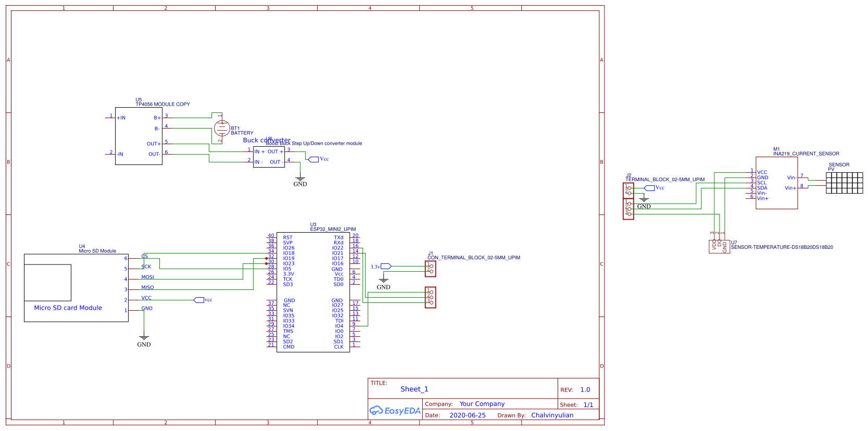
Task: Click the Sheet_1 title text
Action: tap(414, 389)
